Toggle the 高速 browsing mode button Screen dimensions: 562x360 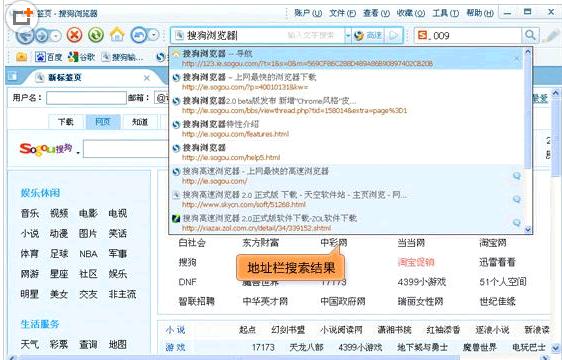368,35
